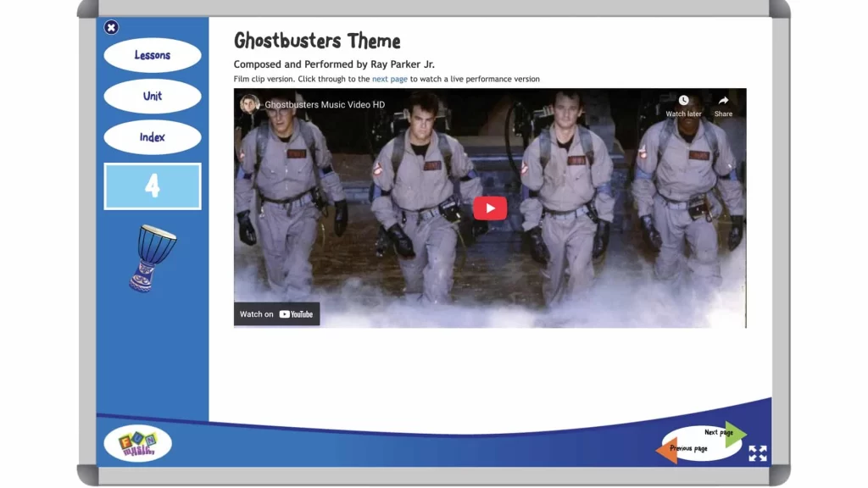Open Ghostbusters Music Video HD title link
Image resolution: width=868 pixels, height=488 pixels.
click(x=323, y=104)
